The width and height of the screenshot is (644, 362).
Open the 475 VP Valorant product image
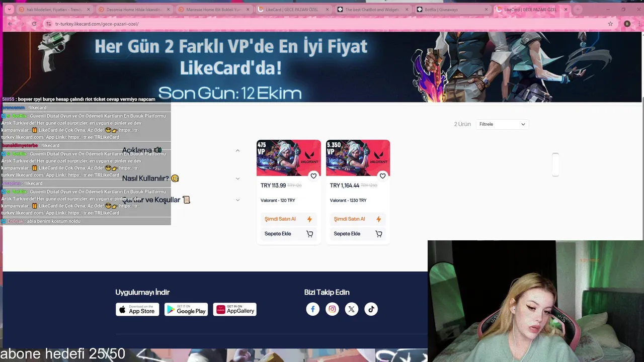[289, 158]
